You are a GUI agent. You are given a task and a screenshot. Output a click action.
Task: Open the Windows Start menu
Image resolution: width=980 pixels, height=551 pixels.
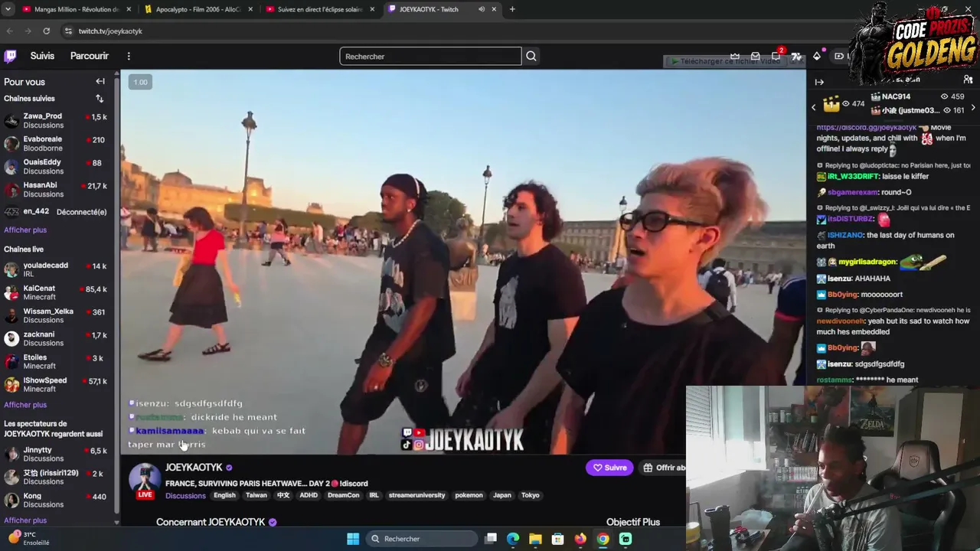353,539
